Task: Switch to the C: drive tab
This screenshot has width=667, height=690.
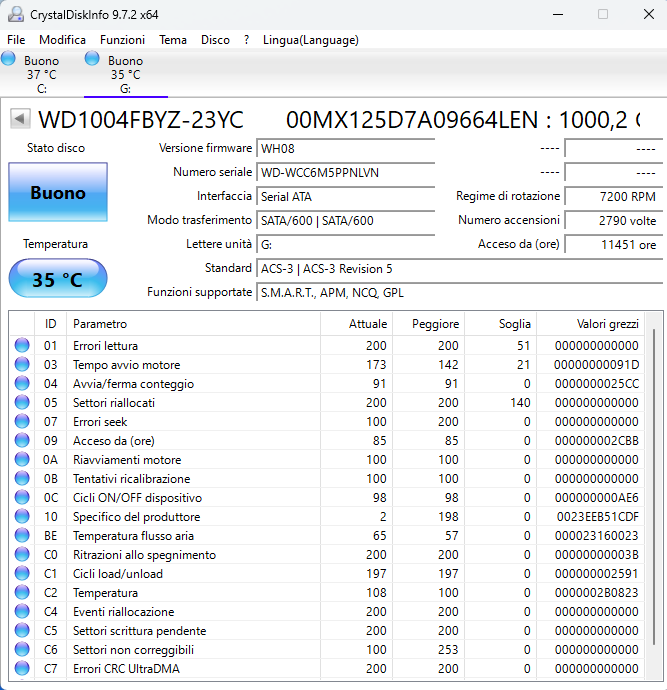Action: point(41,73)
